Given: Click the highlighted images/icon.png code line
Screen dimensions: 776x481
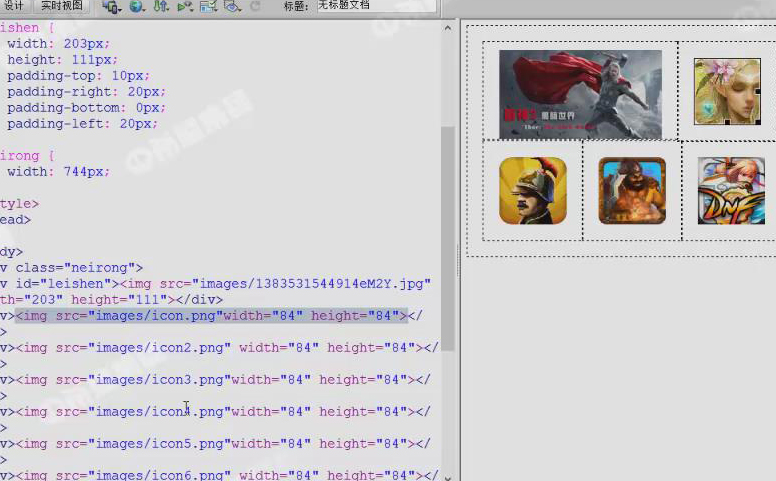Looking at the screenshot, I should (x=211, y=316).
